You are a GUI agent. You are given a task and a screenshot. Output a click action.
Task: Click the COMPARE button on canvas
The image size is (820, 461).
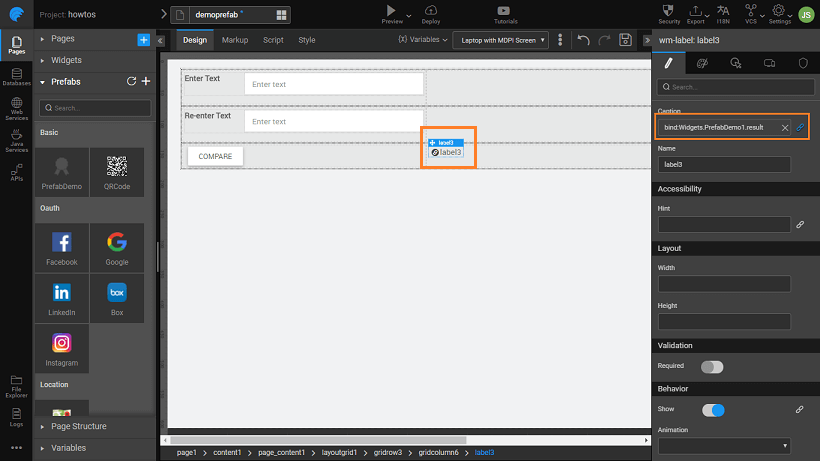(x=215, y=157)
